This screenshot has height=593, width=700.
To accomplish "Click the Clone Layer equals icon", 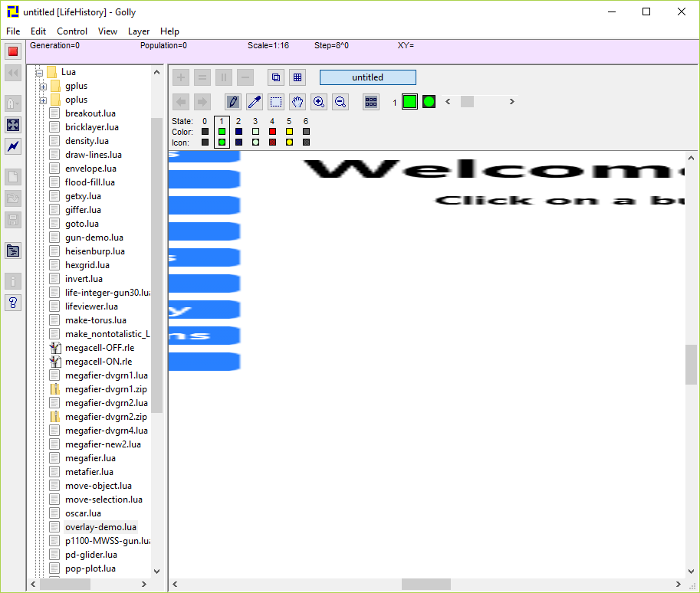I will pos(202,77).
